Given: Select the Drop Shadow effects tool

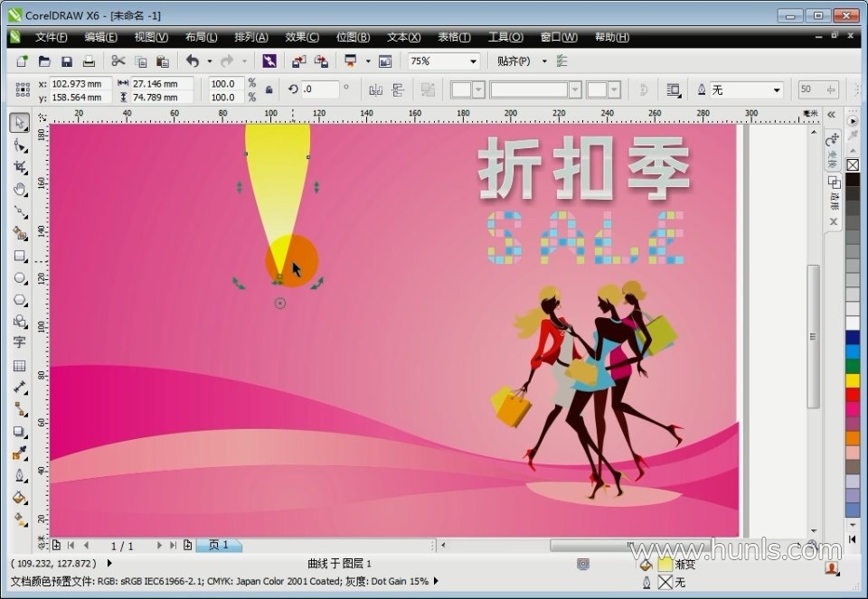Looking at the screenshot, I should click(x=19, y=432).
